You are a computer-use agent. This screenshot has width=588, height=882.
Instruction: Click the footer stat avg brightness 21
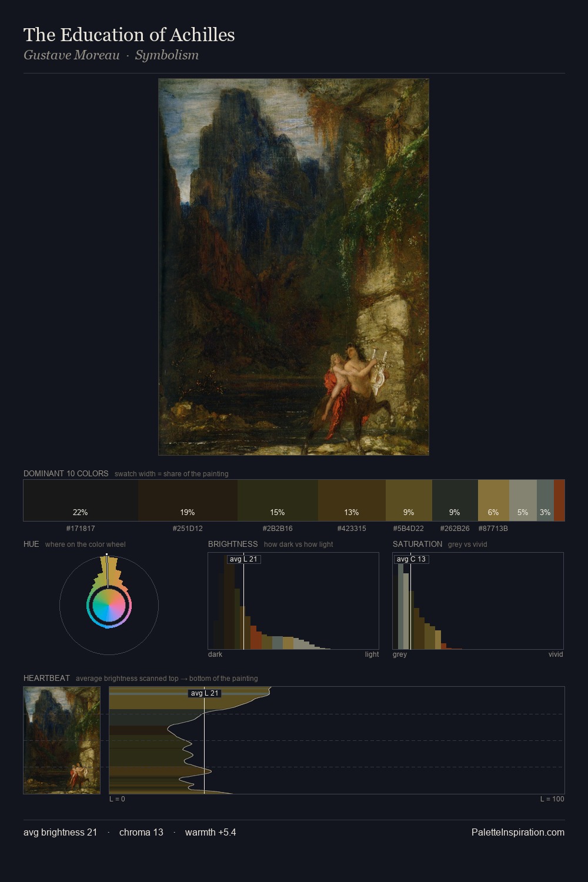coord(60,832)
